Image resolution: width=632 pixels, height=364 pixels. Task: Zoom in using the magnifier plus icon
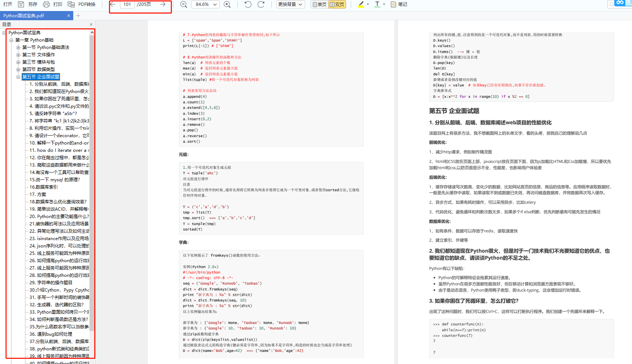pos(227,4)
